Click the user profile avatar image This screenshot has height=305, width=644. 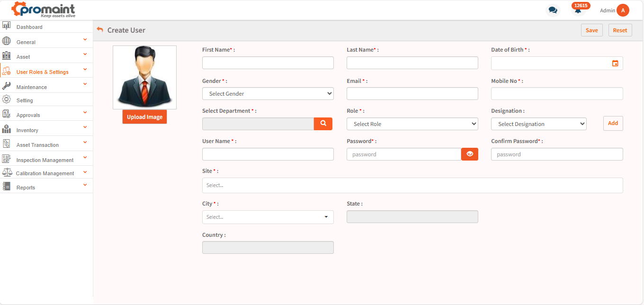(144, 77)
